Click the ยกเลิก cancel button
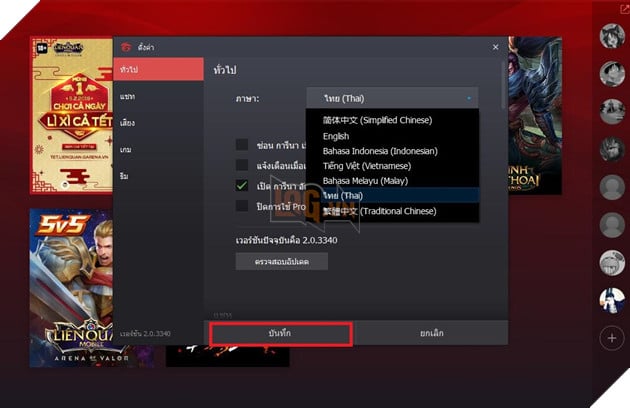The height and width of the screenshot is (408, 630). coord(432,331)
